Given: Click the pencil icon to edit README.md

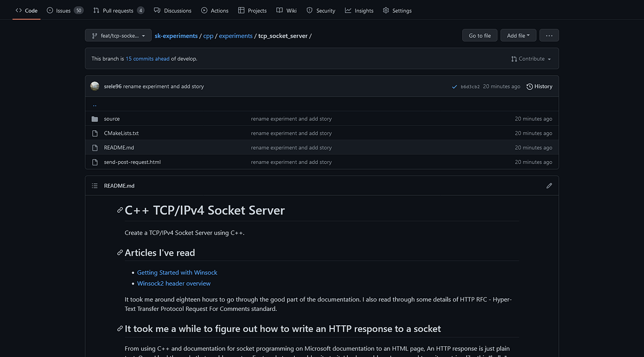Looking at the screenshot, I should coord(549,185).
